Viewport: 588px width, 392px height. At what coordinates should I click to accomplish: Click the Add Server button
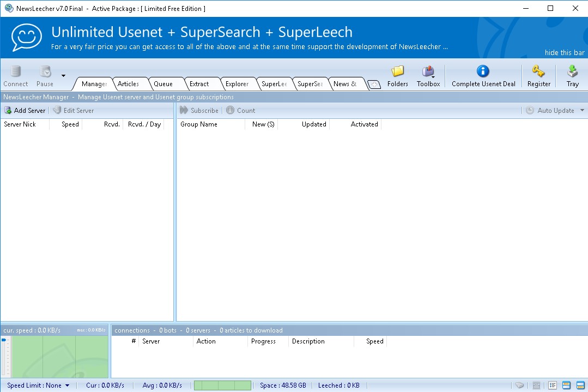click(25, 110)
